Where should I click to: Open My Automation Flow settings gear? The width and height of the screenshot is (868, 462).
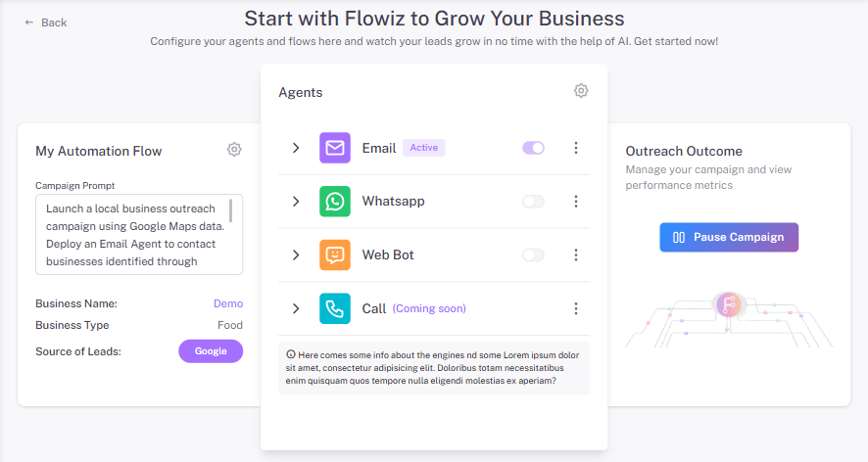234,150
